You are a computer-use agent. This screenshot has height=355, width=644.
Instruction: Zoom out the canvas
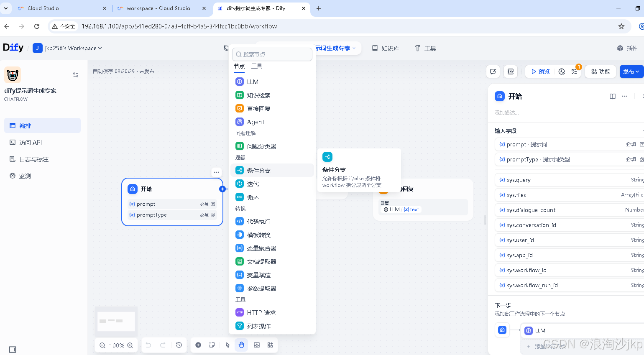(102, 345)
